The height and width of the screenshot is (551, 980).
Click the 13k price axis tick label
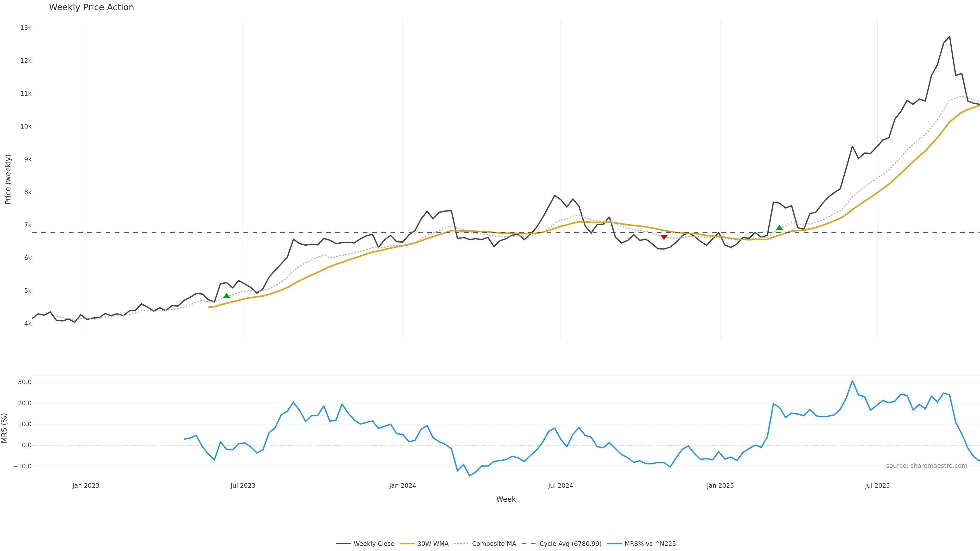point(26,28)
